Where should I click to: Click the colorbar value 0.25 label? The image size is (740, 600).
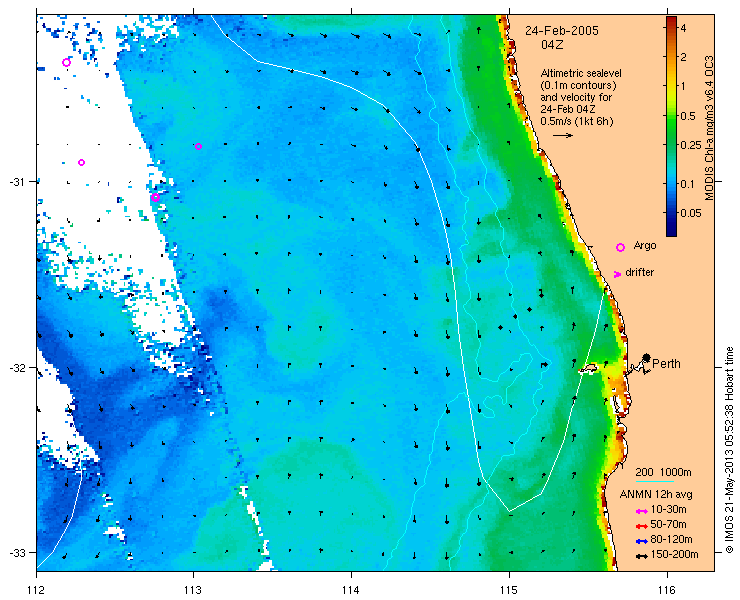click(x=690, y=145)
